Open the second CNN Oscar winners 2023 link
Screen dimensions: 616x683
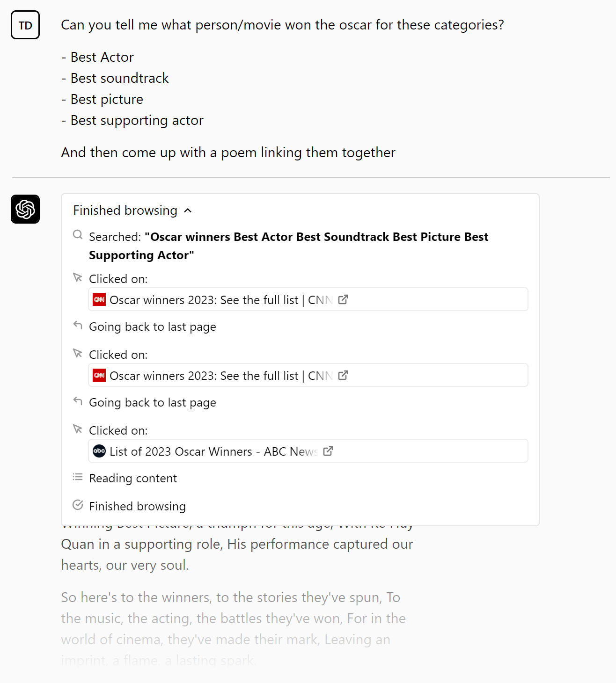click(220, 375)
